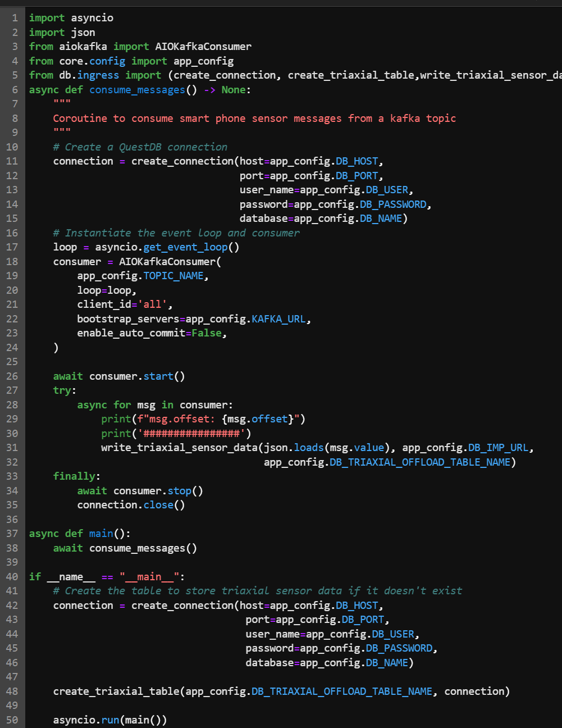The width and height of the screenshot is (562, 728).
Task: Click 'DB_PASSWORD' on line 14
Action: click(393, 204)
